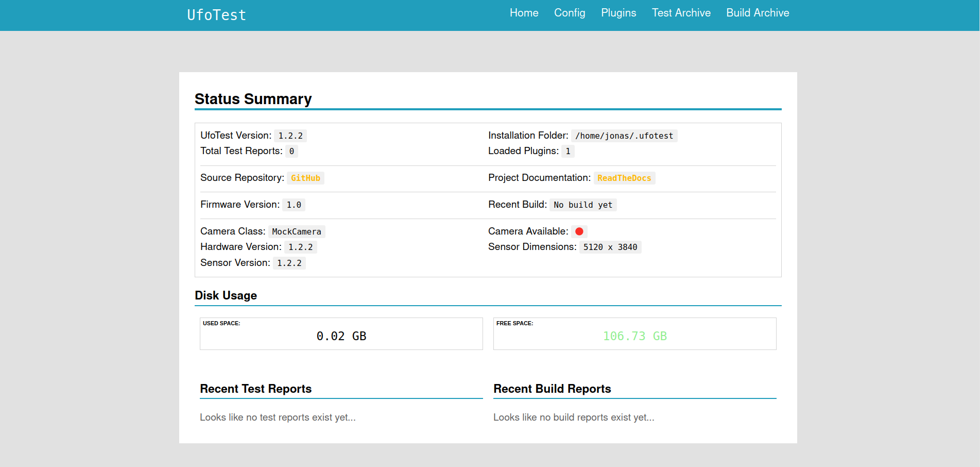Click the UfoTest logo title

[x=216, y=15]
